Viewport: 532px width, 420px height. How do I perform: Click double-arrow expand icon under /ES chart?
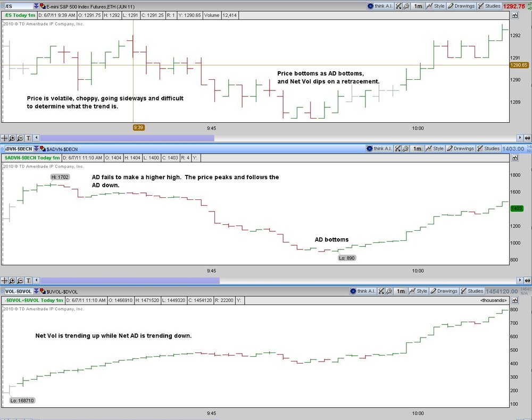(x=528, y=138)
